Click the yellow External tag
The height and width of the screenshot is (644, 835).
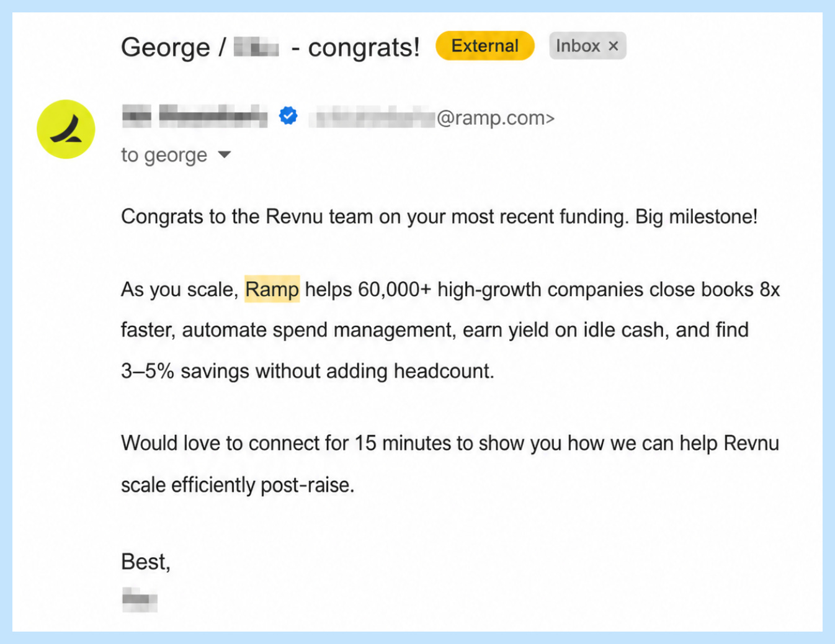484,46
